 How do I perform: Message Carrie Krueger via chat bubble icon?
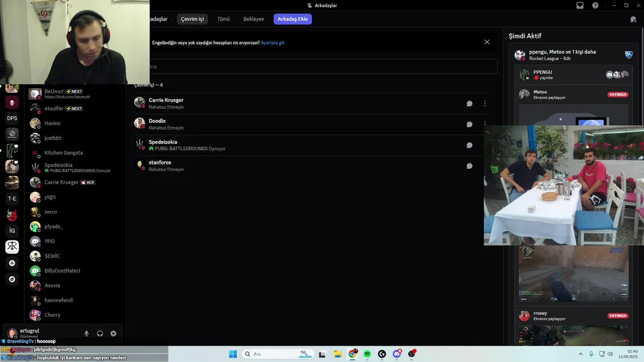(469, 104)
